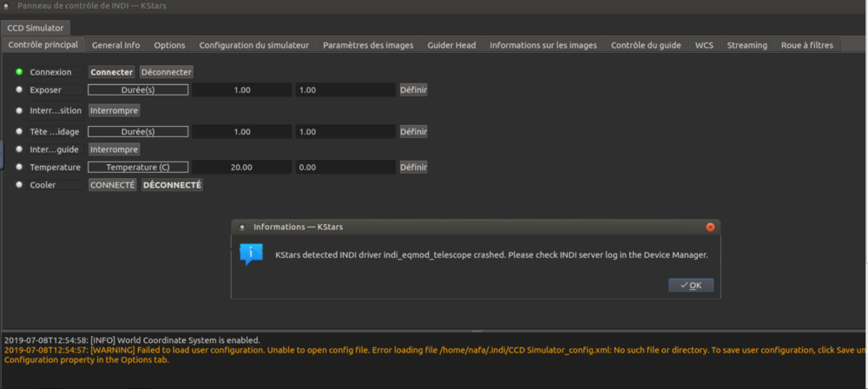Select the CCD Simulator device tab
Image resolution: width=868 pixels, height=389 pixels.
pos(36,28)
